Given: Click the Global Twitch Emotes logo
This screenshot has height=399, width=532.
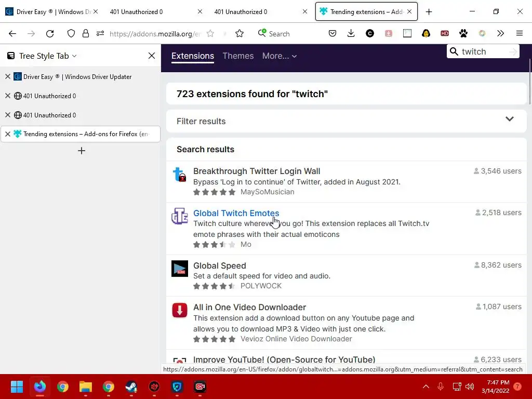Looking at the screenshot, I should coord(179,216).
